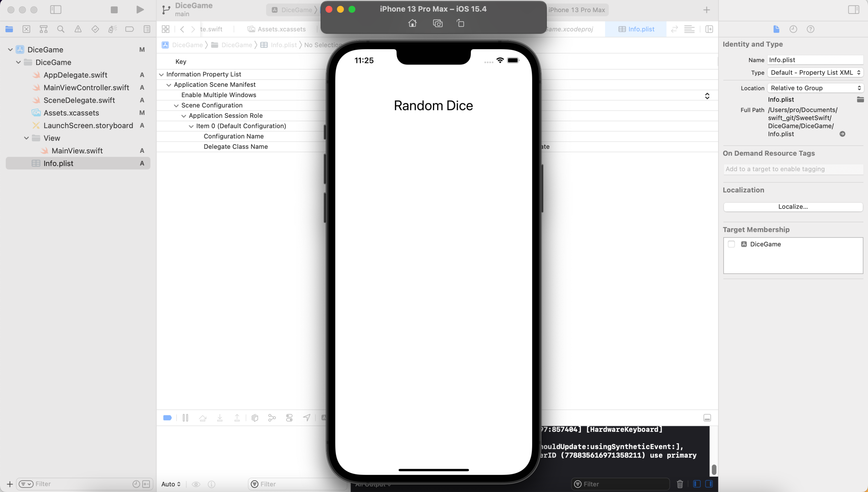Viewport: 868px width, 492px height.
Task: Open the Issue navigator warning icon
Action: [78, 29]
